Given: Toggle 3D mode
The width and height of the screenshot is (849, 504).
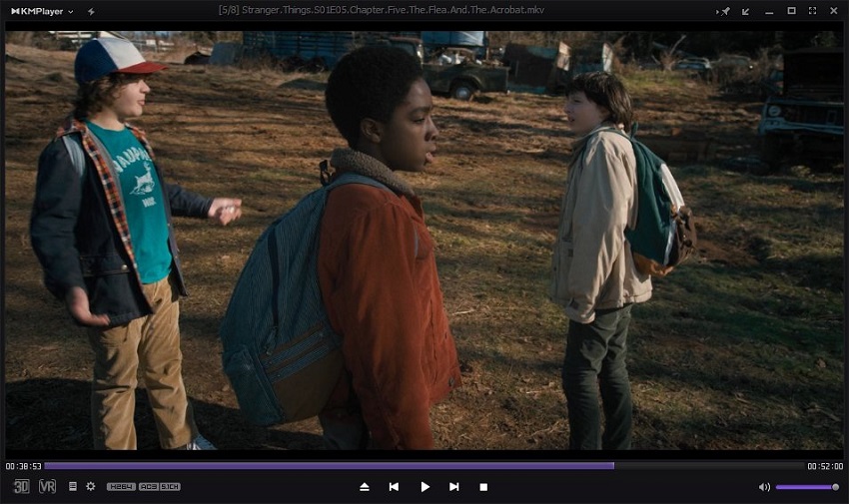Looking at the screenshot, I should point(21,486).
